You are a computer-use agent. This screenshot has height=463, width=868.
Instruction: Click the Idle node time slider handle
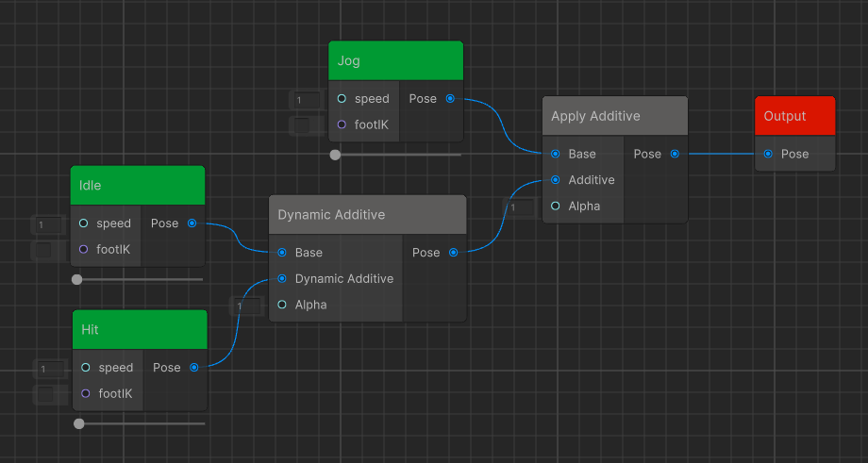click(x=77, y=279)
